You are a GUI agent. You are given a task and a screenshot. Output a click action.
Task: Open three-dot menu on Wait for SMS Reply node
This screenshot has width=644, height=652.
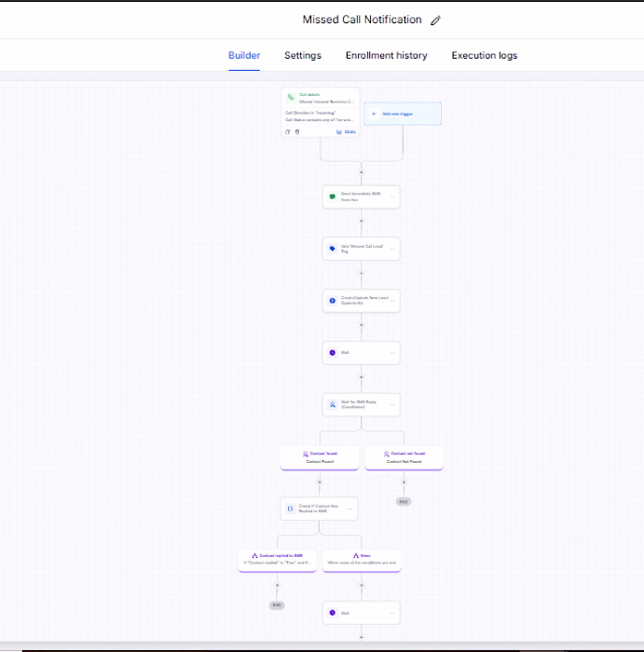point(392,404)
